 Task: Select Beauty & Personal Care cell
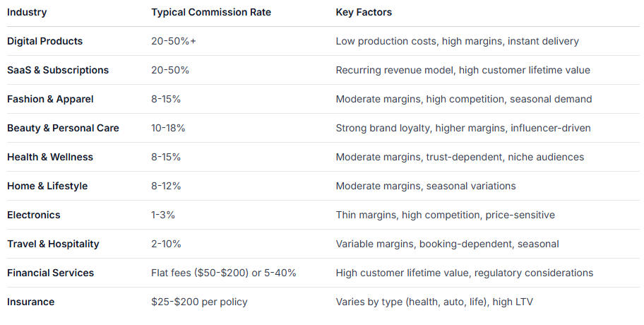[63, 128]
